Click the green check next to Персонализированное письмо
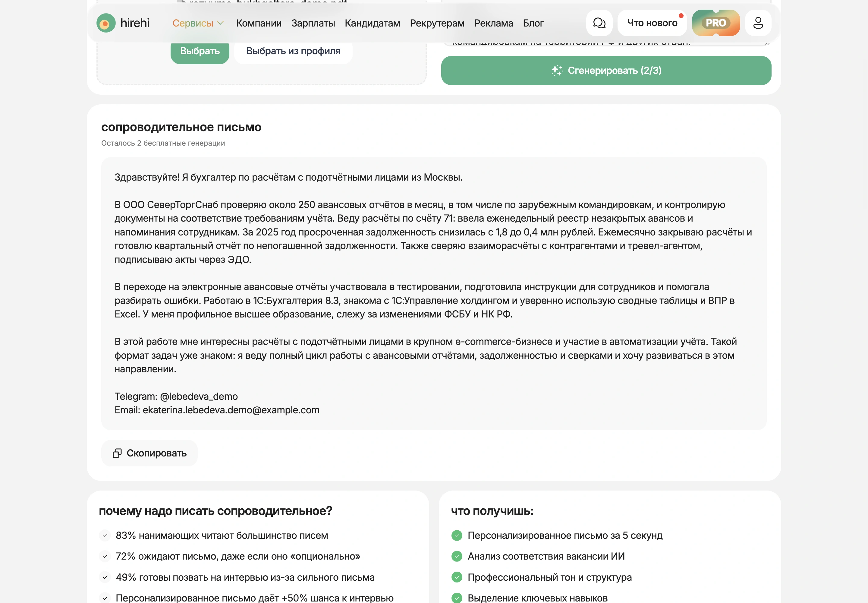Screen dimensions: 868x603 [x=457, y=535]
